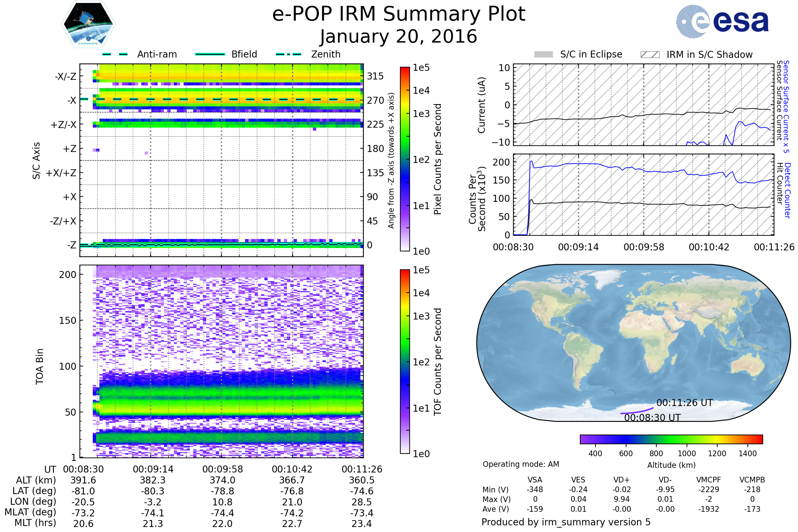Click the 00:08:30 UT label on map
Image resolution: width=798 pixels, height=532 pixels.
coord(652,418)
